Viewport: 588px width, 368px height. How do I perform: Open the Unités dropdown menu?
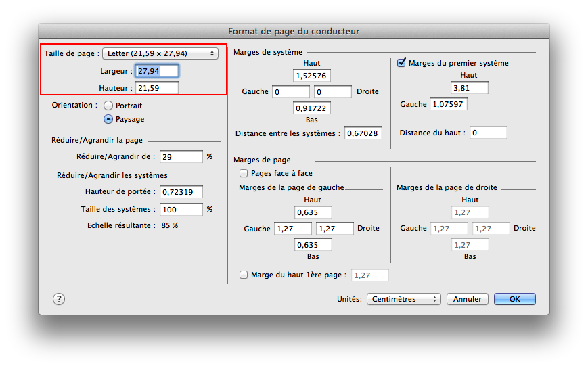(403, 299)
